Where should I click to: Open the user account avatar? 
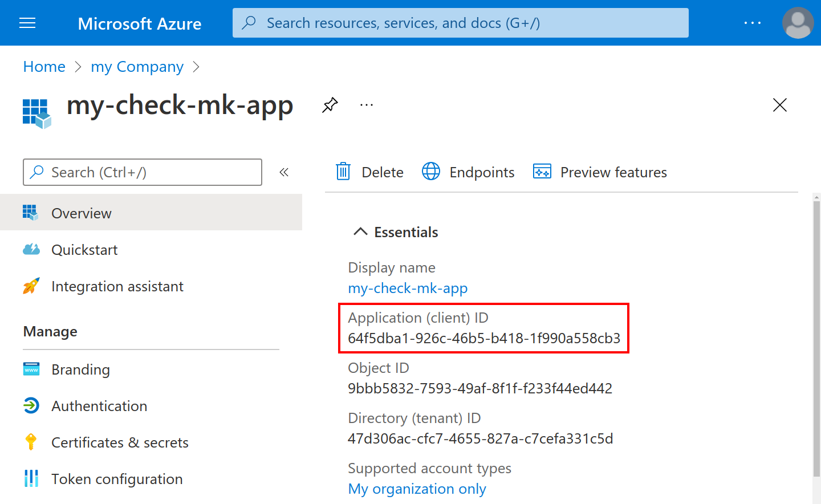[x=798, y=23]
